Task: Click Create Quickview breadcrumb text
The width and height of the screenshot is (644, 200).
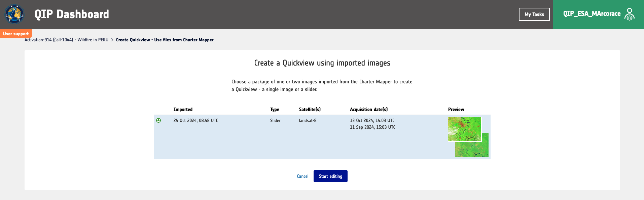Action: pos(165,40)
